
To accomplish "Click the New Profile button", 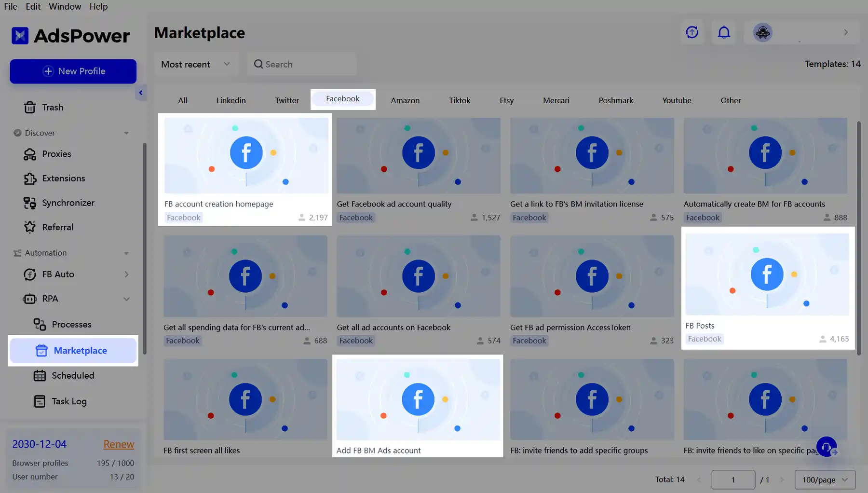I will pyautogui.click(x=73, y=71).
